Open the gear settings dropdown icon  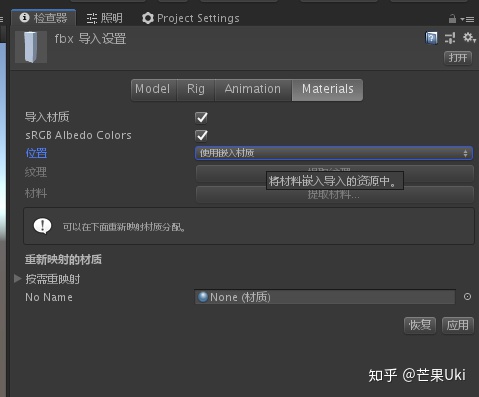pyautogui.click(x=469, y=38)
